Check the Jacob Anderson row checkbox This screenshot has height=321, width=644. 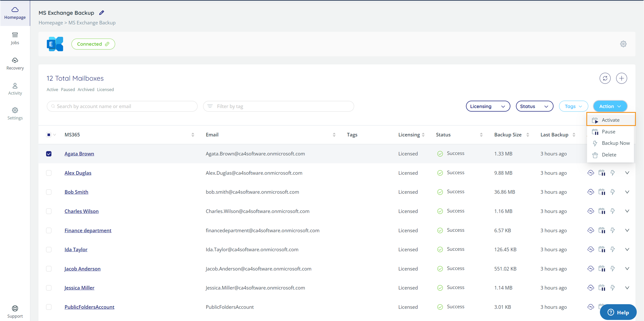click(x=49, y=269)
